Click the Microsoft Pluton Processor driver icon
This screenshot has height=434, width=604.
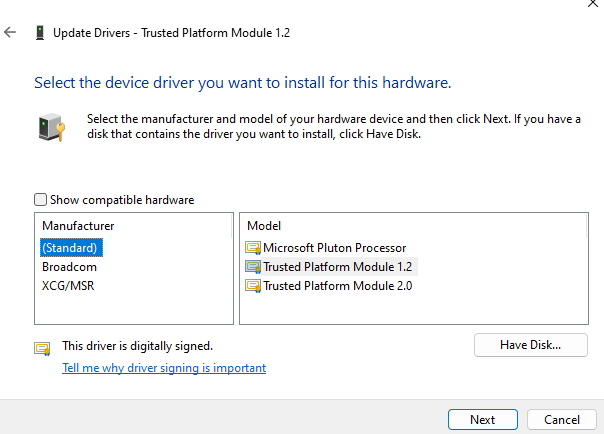[x=253, y=248]
